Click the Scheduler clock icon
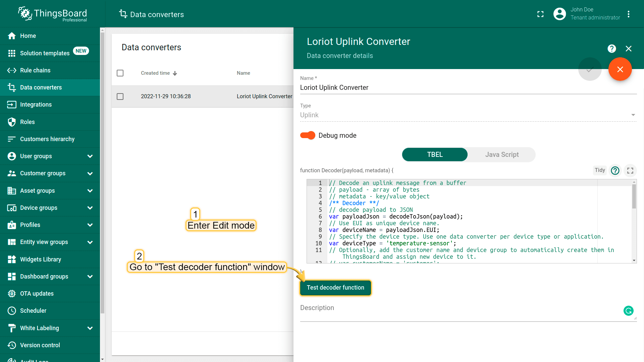 pos(12,311)
